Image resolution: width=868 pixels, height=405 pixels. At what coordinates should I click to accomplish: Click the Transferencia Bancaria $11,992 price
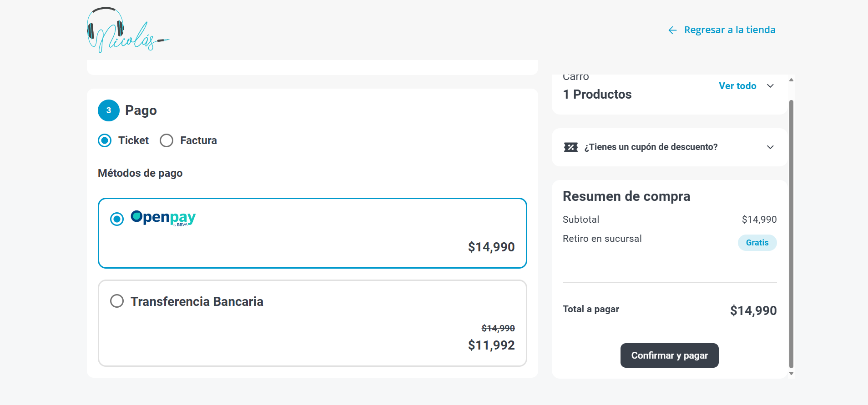pos(491,345)
